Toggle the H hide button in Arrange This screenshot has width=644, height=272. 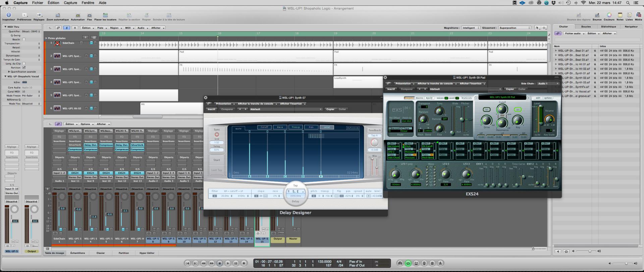[75, 28]
